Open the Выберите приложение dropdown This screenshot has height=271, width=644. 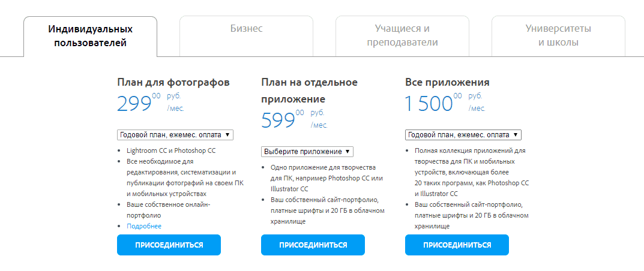(x=307, y=152)
